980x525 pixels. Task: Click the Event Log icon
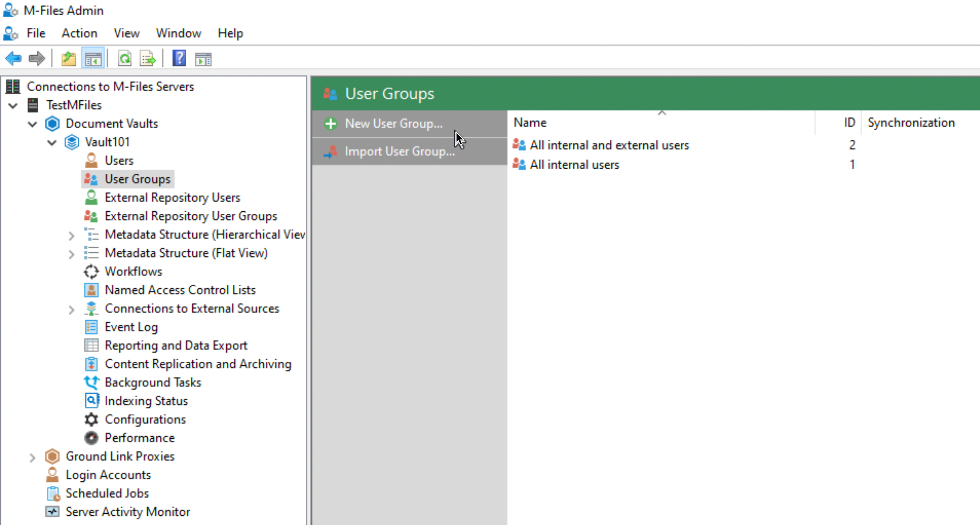(92, 327)
